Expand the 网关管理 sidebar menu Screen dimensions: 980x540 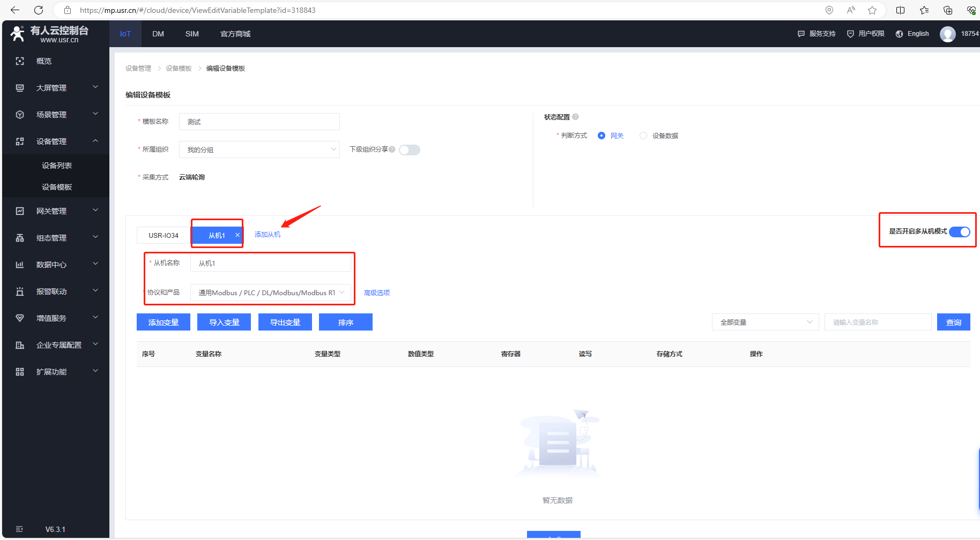point(56,211)
